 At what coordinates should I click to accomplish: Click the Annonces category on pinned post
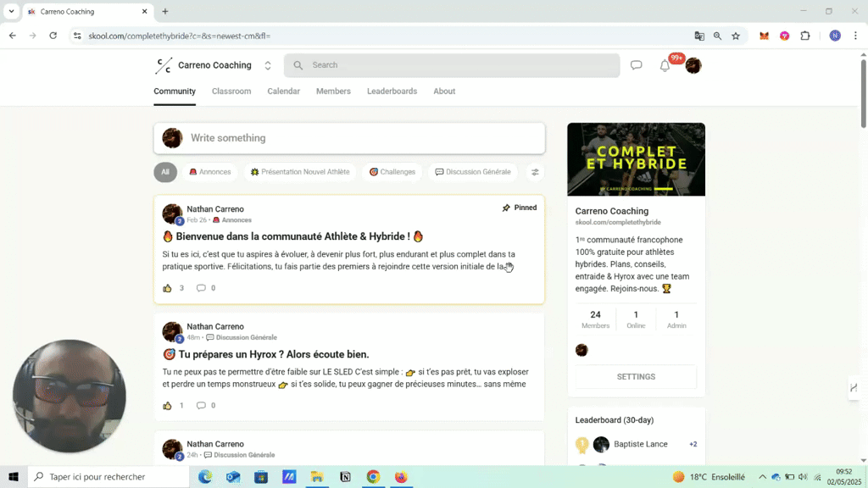(x=232, y=220)
